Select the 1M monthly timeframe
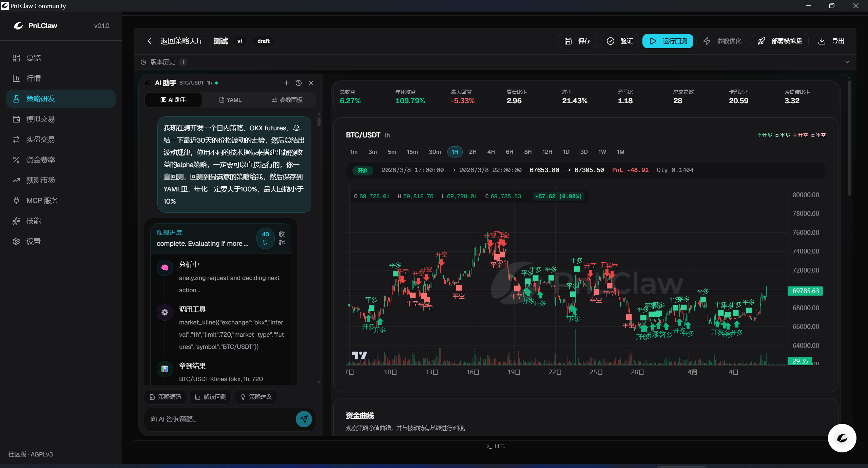 (620, 152)
